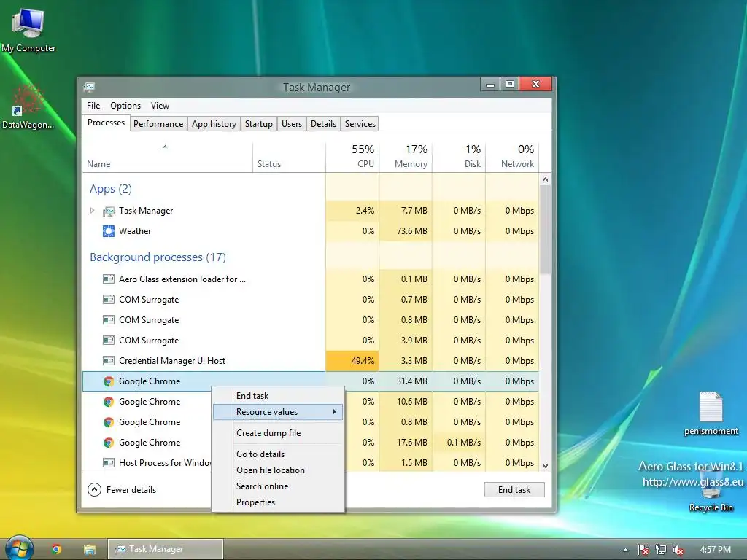Switch to the App history tab
Viewport: 747px width, 560px height.
tap(214, 124)
